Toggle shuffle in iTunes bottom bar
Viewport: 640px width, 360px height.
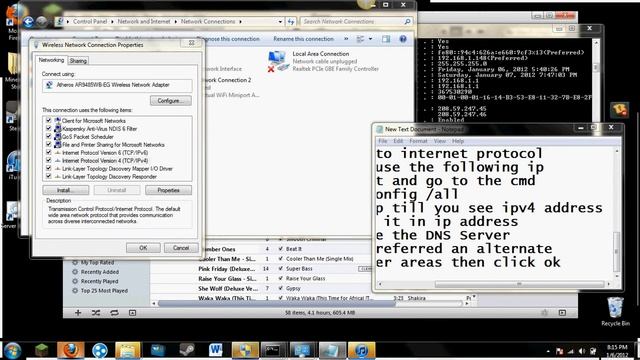coord(96,313)
